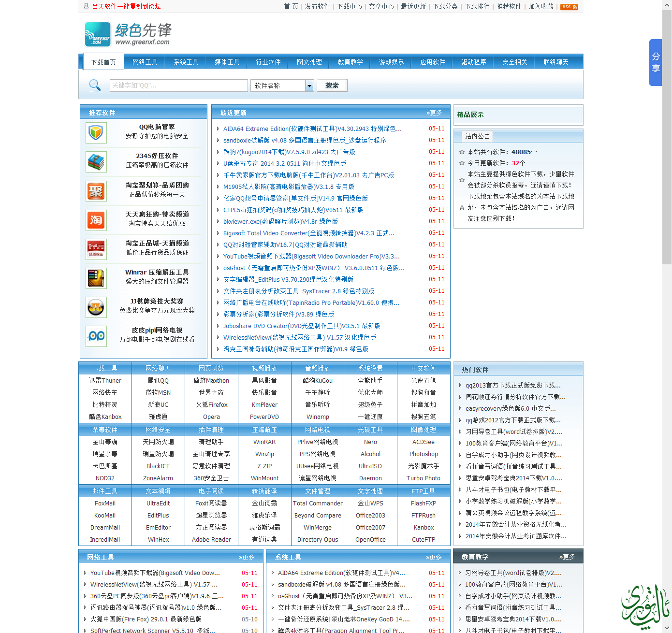Viewport: 672px width, 633px height.
Task: Click 加入收藏 in the top menu
Action: pyautogui.click(x=541, y=6)
